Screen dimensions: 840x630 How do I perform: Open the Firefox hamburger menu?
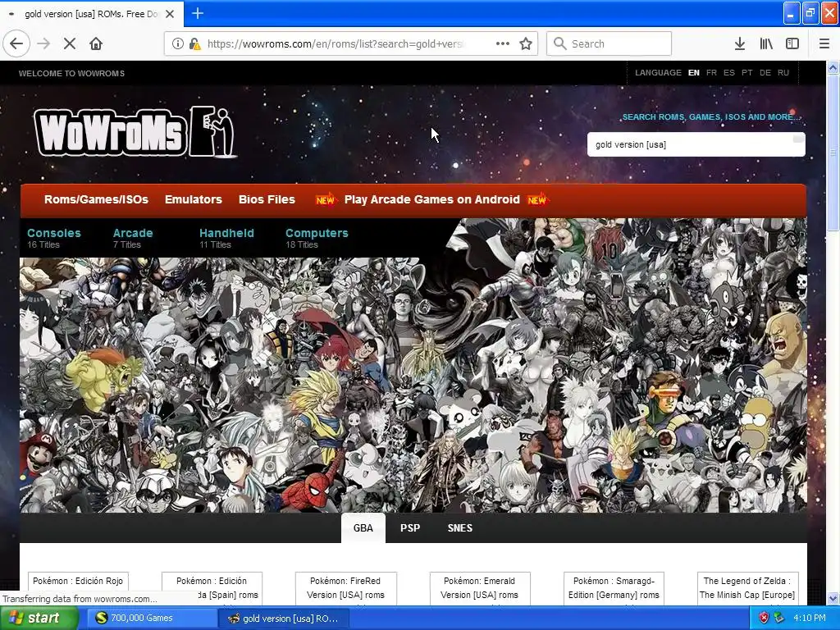pyautogui.click(x=824, y=43)
